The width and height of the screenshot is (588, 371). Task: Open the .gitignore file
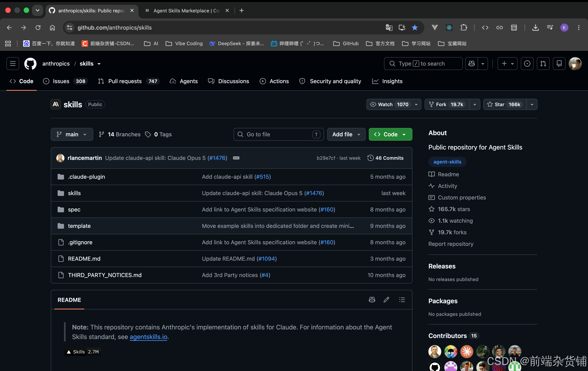80,242
